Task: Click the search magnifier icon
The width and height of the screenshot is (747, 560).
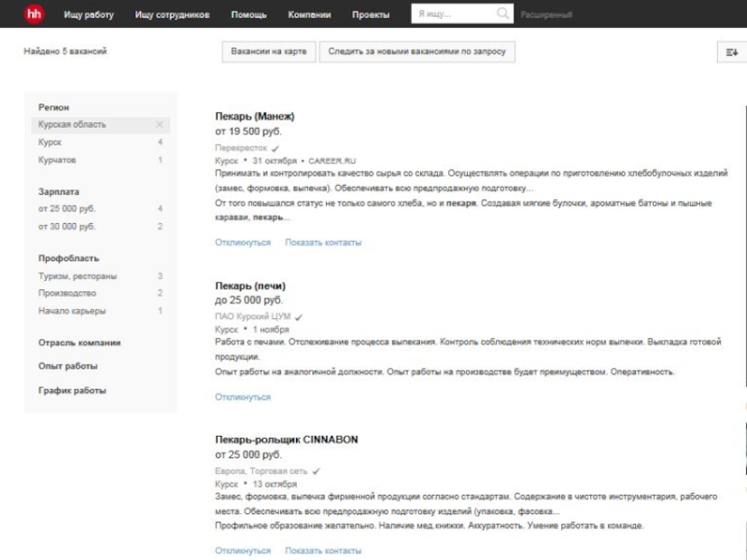Action: [x=504, y=14]
